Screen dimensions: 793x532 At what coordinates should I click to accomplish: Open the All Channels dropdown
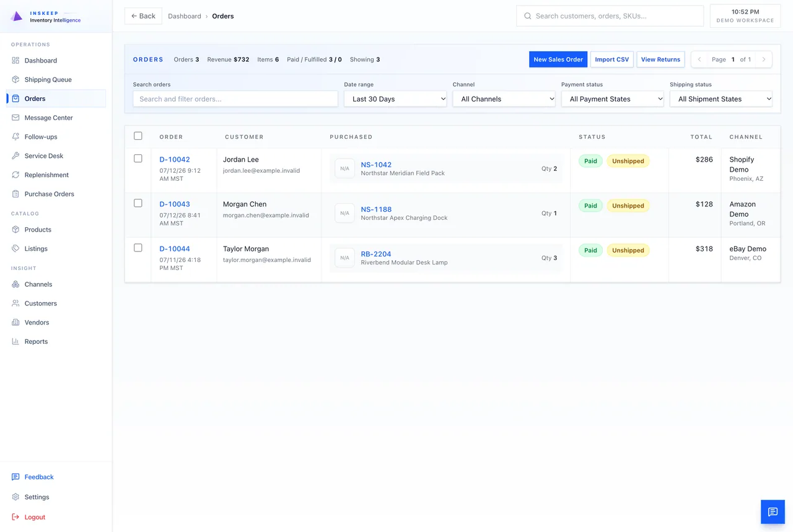click(x=504, y=99)
